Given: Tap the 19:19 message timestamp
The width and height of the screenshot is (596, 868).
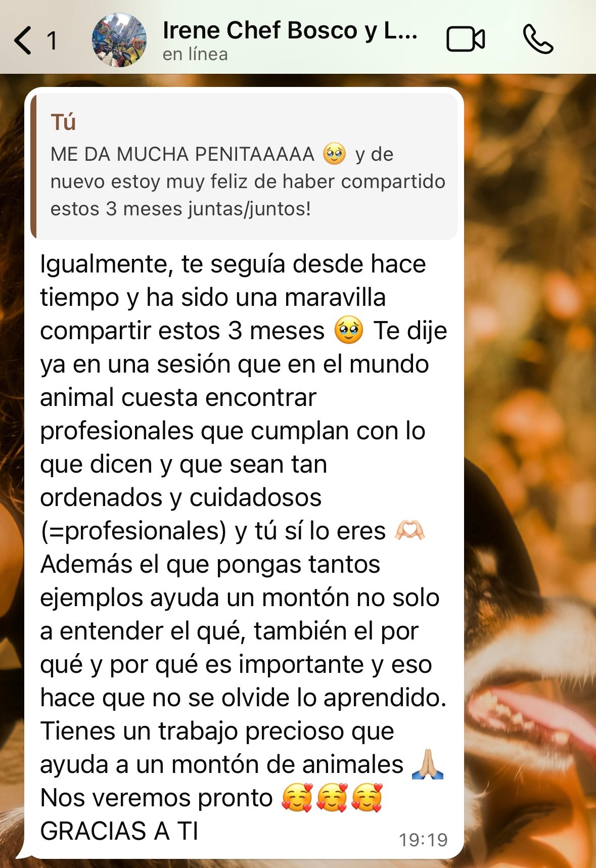Looking at the screenshot, I should (x=423, y=840).
